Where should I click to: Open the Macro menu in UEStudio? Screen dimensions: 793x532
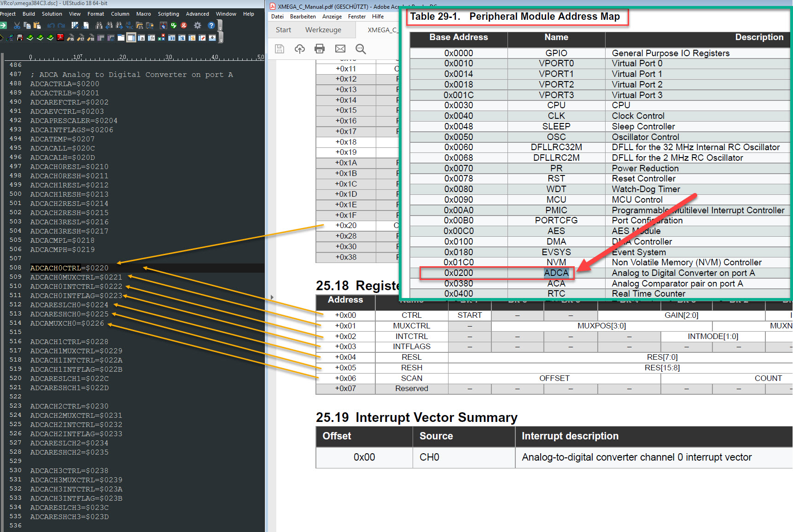tap(144, 14)
